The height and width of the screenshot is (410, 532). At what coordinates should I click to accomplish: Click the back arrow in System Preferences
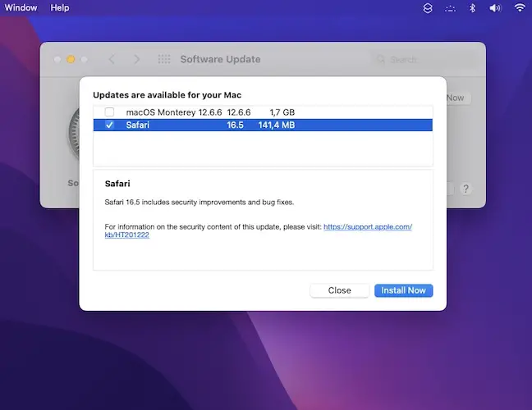(112, 59)
